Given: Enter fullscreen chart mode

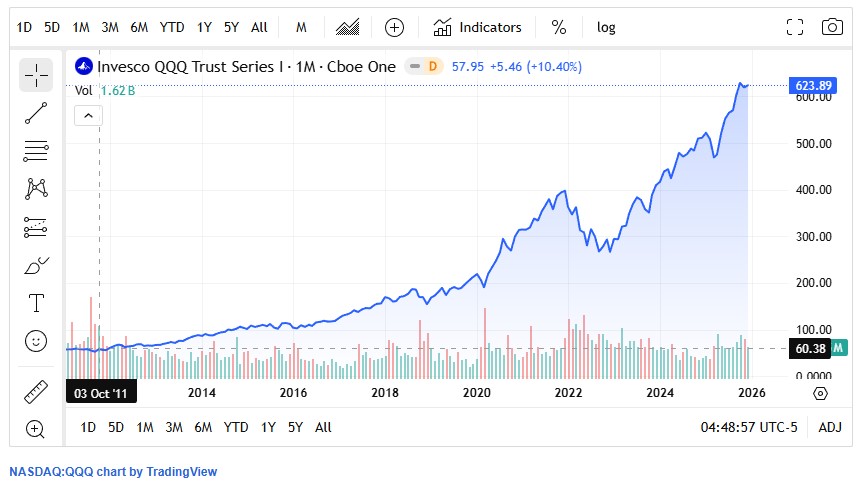Looking at the screenshot, I should coord(795,27).
